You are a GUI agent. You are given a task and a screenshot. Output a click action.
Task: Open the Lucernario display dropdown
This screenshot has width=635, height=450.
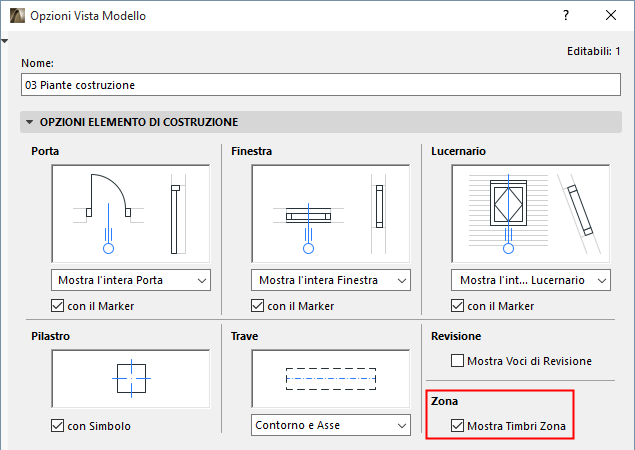[531, 280]
